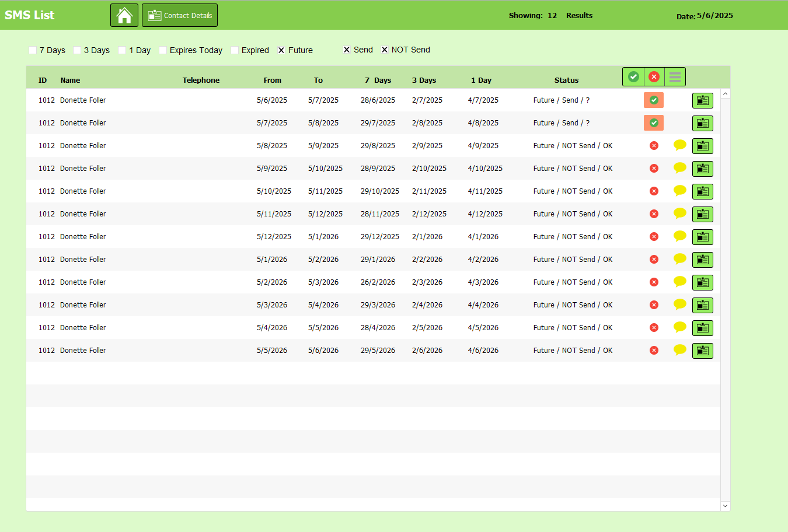Open yellow message bubble in 5/5/2026 row
Image resolution: width=788 pixels, height=532 pixels.
679,350
